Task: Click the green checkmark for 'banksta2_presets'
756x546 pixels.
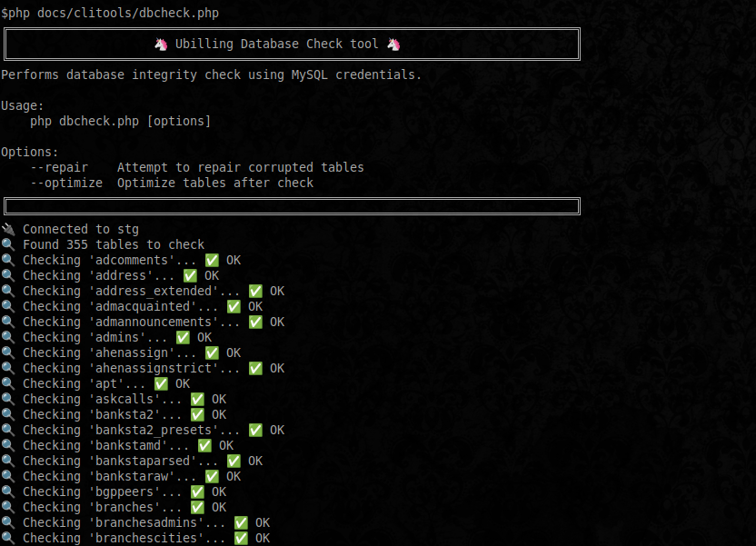Action: (255, 430)
